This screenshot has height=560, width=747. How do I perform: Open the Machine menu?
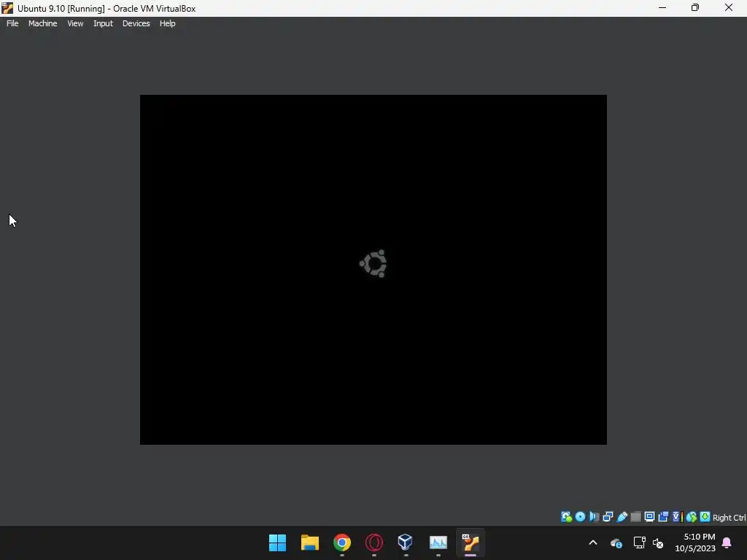pyautogui.click(x=42, y=23)
